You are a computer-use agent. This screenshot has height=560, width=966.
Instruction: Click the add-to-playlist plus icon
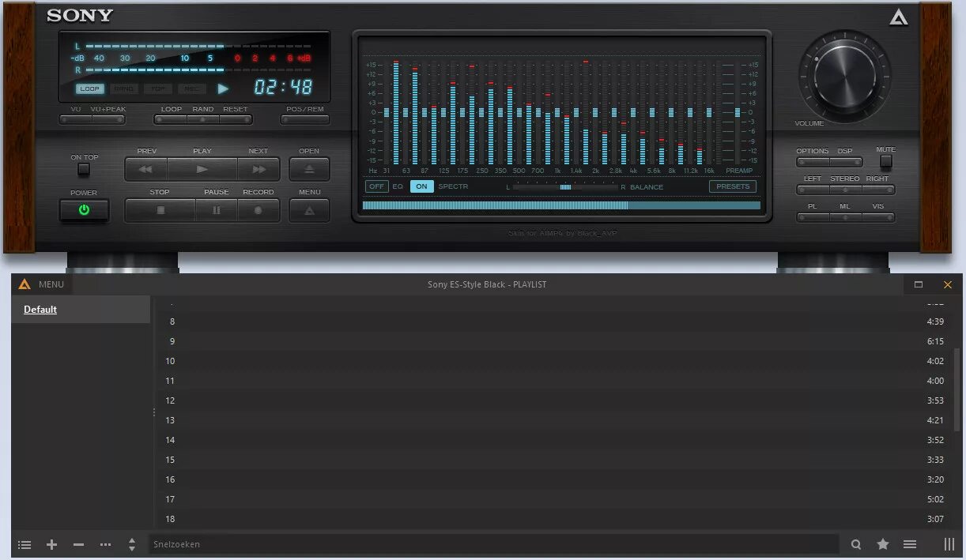pyautogui.click(x=51, y=544)
